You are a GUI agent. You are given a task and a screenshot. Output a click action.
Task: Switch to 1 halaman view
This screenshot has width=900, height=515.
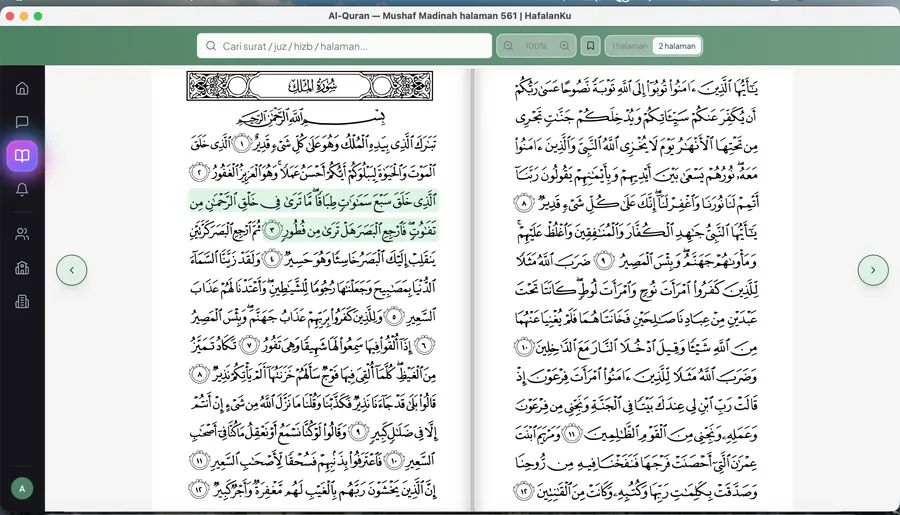(630, 46)
